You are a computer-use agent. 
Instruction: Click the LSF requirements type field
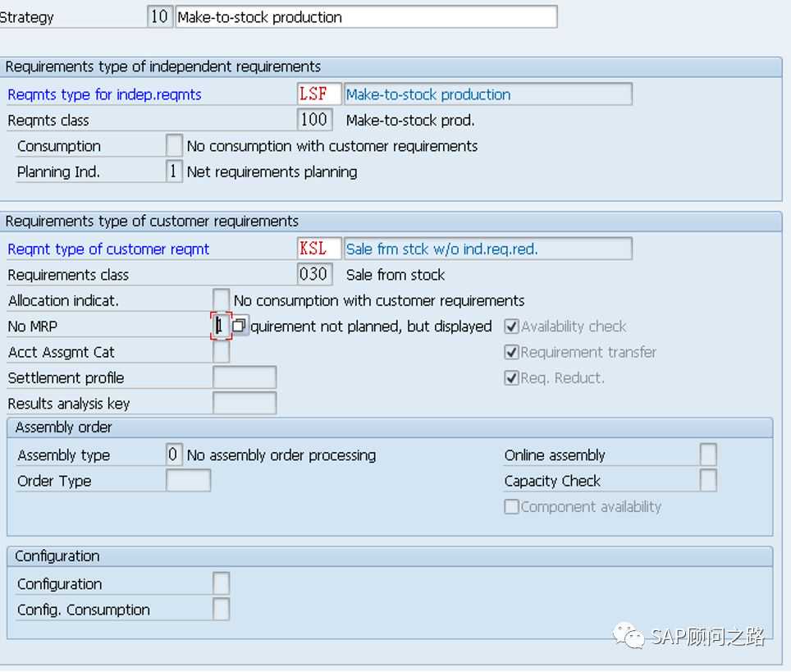(319, 94)
